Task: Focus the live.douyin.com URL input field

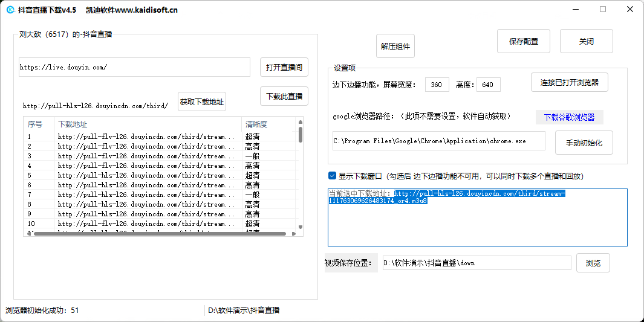Action: click(134, 67)
